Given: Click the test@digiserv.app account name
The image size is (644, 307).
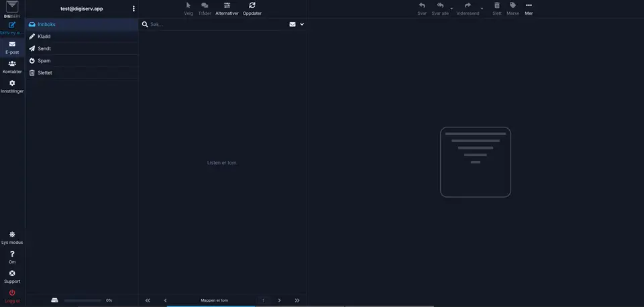Looking at the screenshot, I should pyautogui.click(x=82, y=9).
